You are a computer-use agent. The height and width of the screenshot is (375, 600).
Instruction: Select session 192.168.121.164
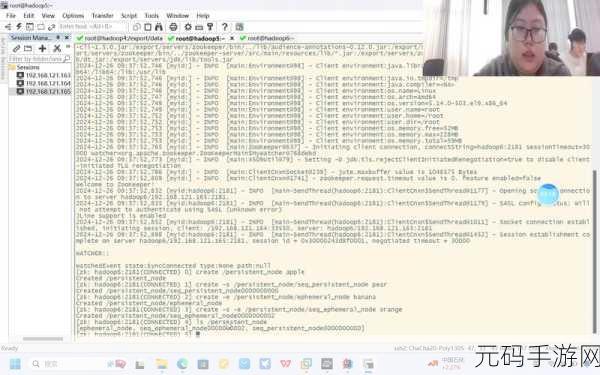44,83
